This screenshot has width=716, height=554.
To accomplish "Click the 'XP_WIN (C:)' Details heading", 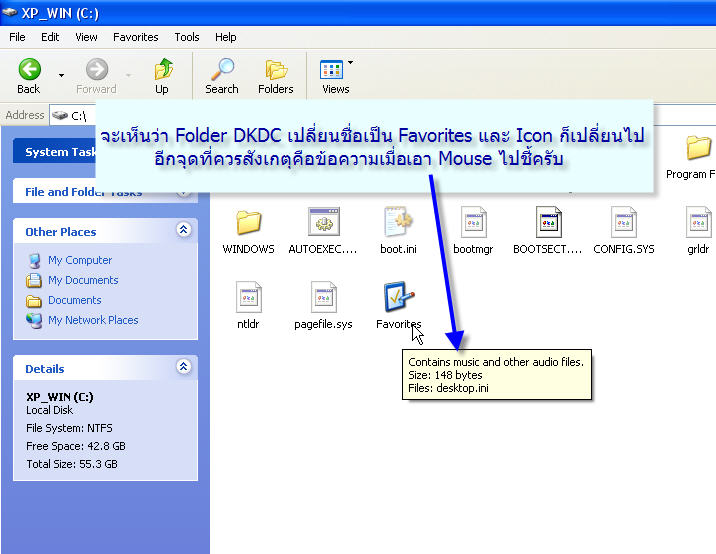I will (x=60, y=397).
